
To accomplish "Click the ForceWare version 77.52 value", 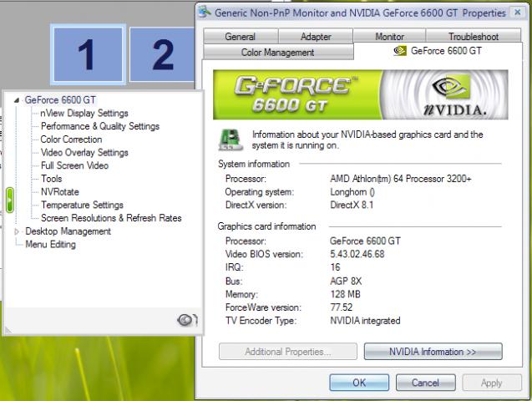I will (x=342, y=307).
